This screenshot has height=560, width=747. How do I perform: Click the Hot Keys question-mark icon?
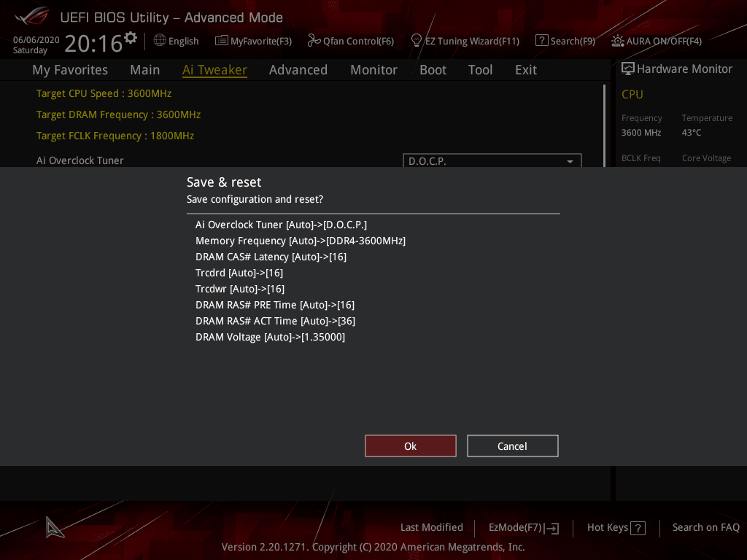[638, 528]
